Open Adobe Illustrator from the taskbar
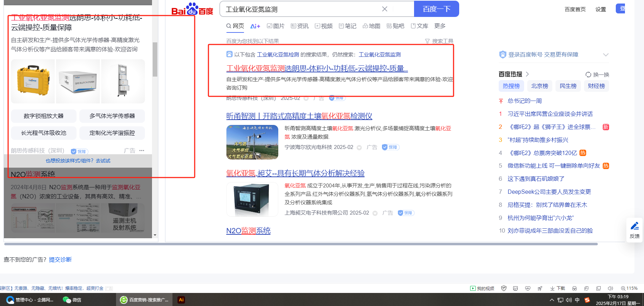644x306 pixels. [181, 300]
